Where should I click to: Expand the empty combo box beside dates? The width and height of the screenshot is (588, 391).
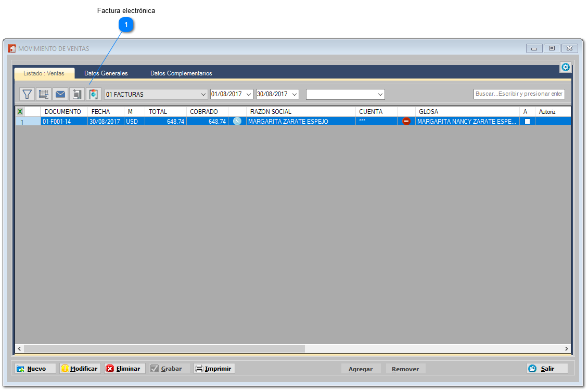(380, 95)
